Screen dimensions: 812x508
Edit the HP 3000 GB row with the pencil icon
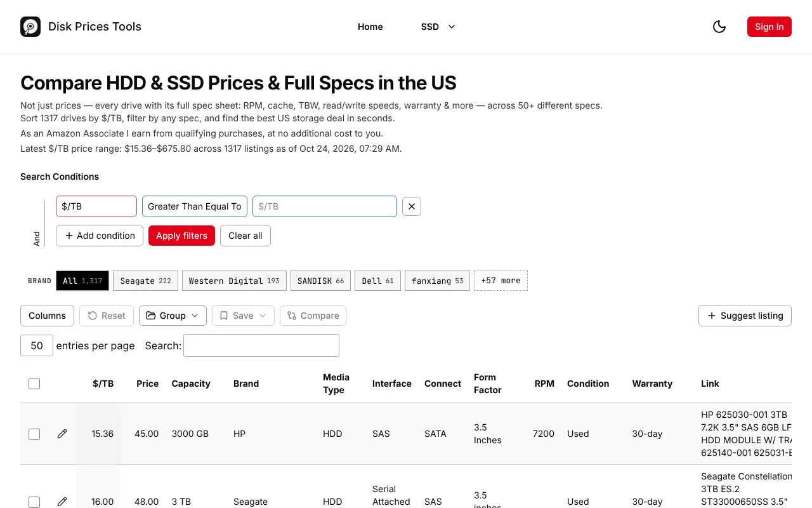point(62,434)
